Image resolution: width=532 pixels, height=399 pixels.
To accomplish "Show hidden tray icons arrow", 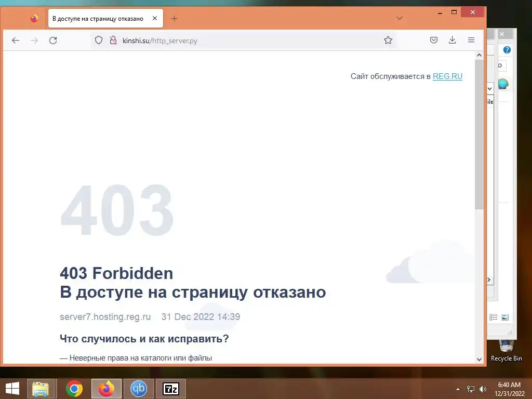I will (458, 389).
